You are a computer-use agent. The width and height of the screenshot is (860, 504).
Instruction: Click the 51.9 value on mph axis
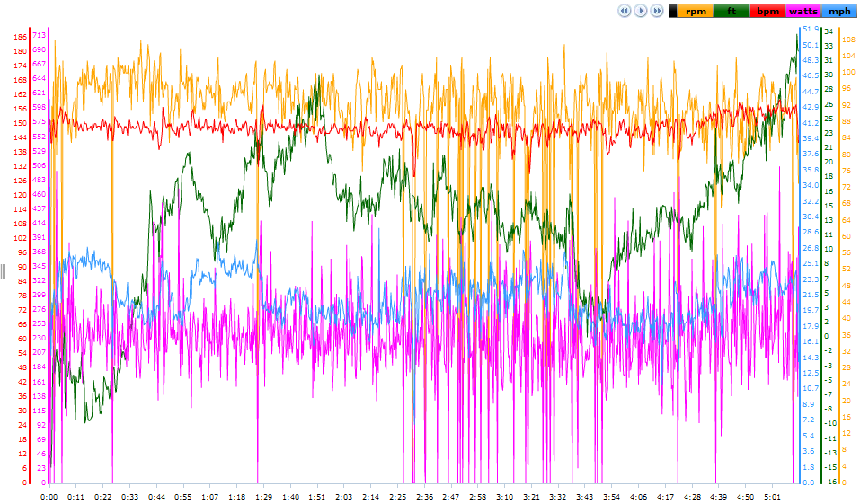coord(810,29)
